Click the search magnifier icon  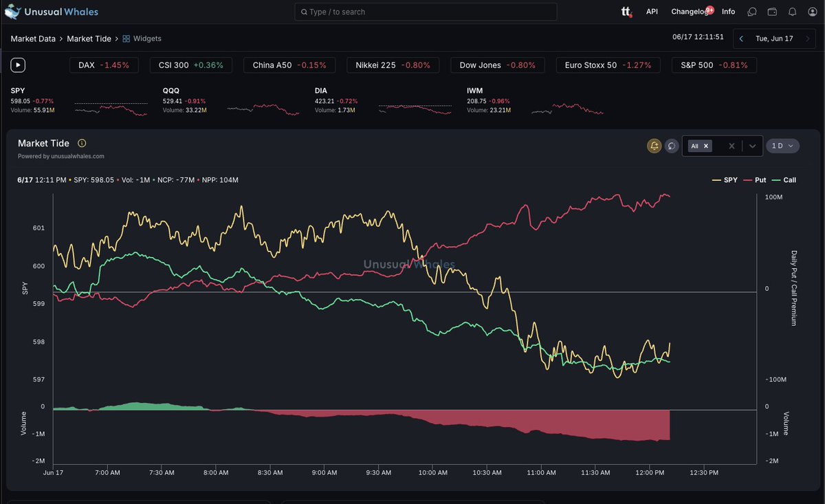[304, 12]
